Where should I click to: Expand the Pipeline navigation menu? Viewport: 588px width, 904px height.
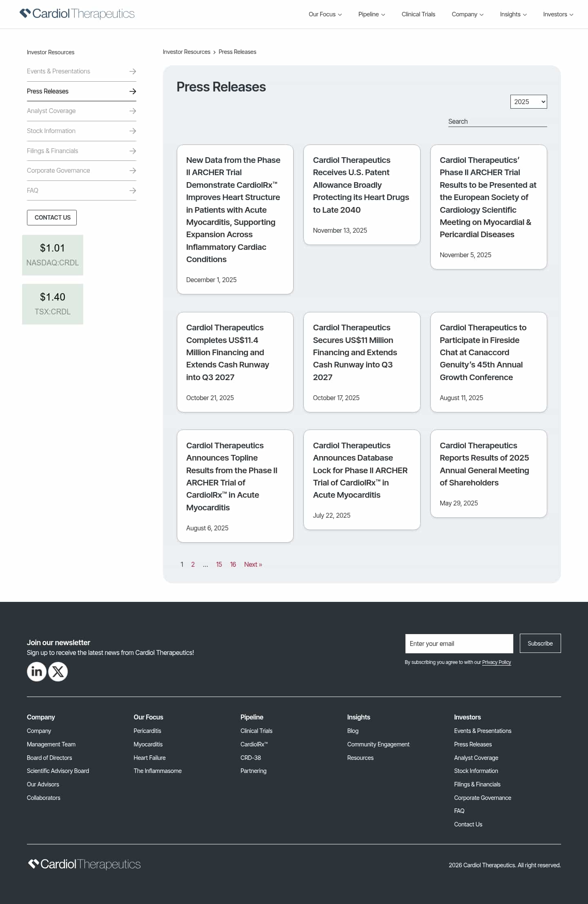coord(372,14)
